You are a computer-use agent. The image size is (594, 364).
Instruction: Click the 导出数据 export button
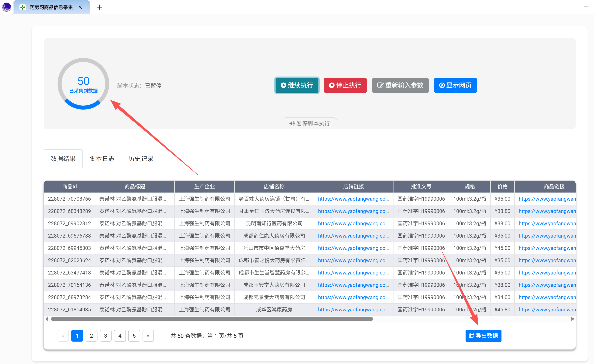point(483,336)
